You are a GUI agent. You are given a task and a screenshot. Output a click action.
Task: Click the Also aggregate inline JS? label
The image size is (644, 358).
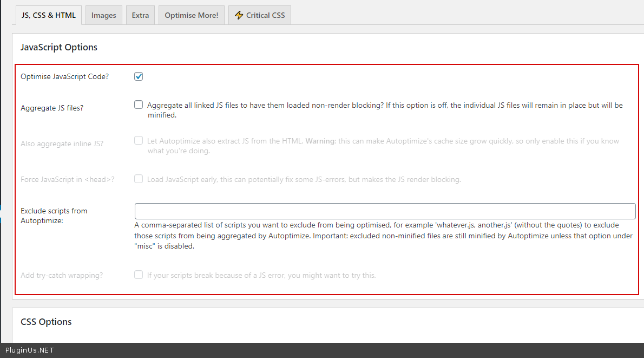(x=62, y=144)
